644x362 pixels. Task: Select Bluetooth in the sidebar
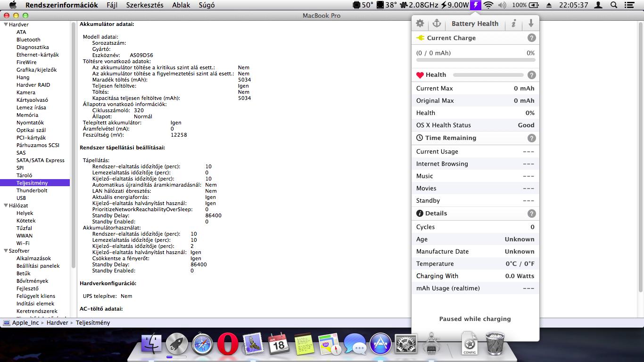[28, 40]
